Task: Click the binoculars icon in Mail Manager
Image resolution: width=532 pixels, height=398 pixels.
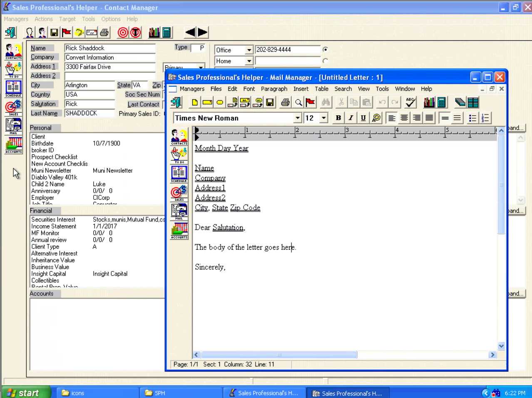Action: pyautogui.click(x=326, y=102)
